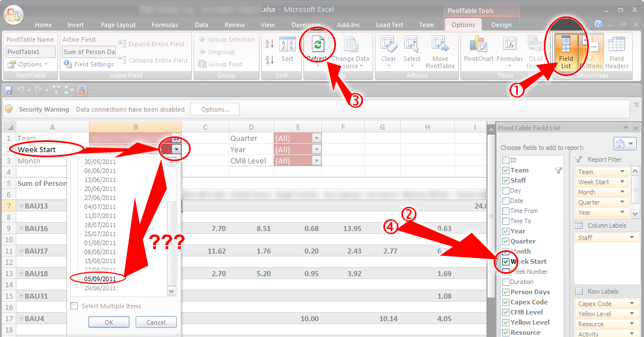The image size is (644, 337).
Task: Click the Office button logo
Action: point(13,15)
